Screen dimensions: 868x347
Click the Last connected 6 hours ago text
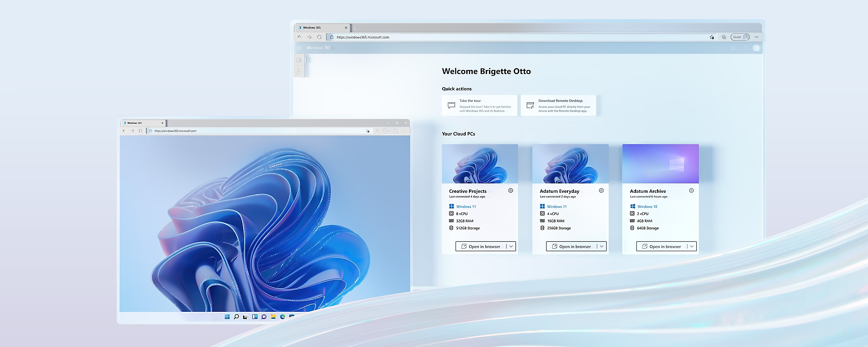[x=649, y=197]
